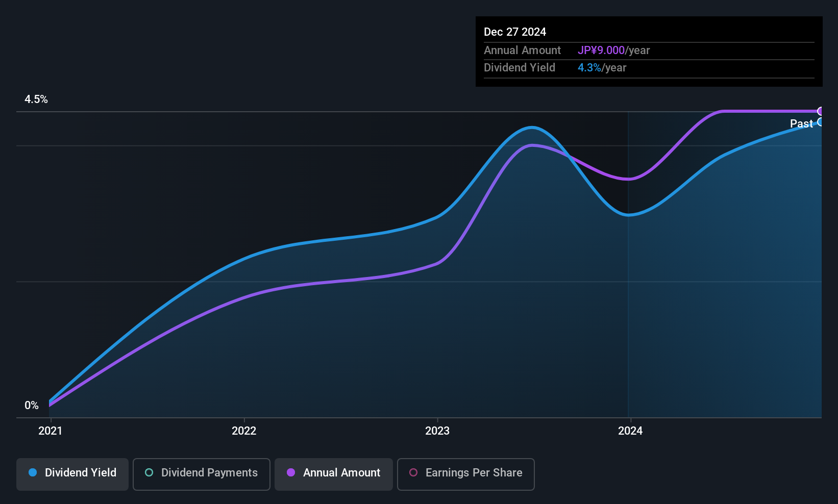Click the teal Dividend Payments legend circle
Image resolution: width=838 pixels, height=504 pixels.
[x=149, y=472]
